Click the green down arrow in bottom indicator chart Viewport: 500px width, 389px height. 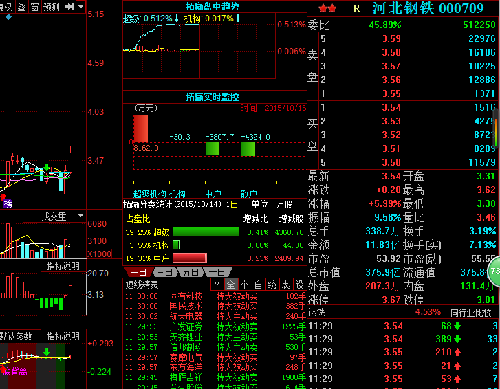(x=47, y=352)
